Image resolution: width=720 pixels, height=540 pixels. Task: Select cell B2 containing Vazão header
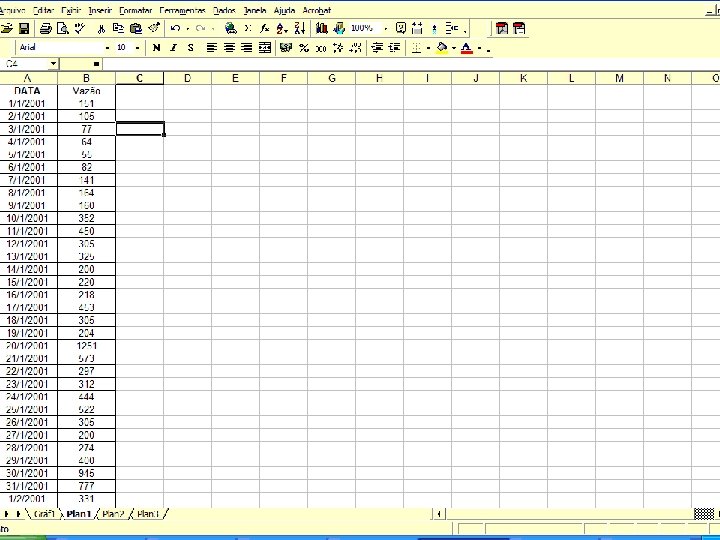tap(86, 91)
